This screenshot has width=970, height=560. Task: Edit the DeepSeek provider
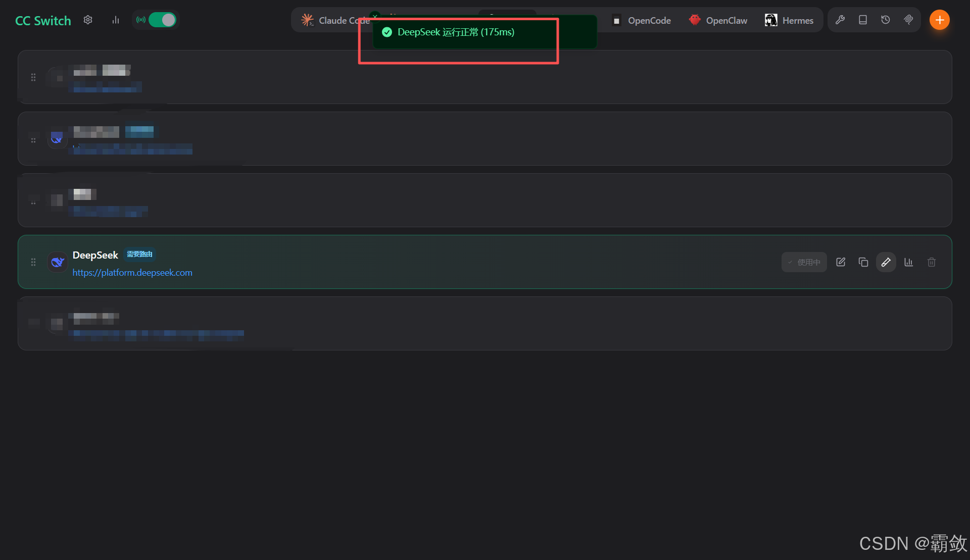click(x=841, y=262)
